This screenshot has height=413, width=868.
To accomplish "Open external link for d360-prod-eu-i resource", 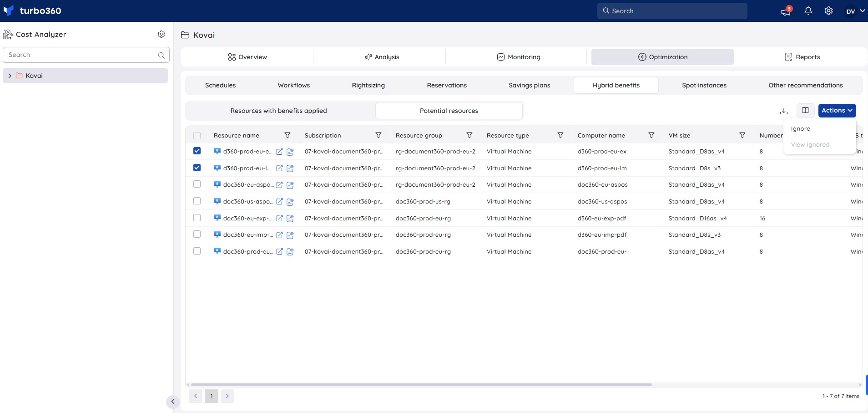I will click(279, 168).
